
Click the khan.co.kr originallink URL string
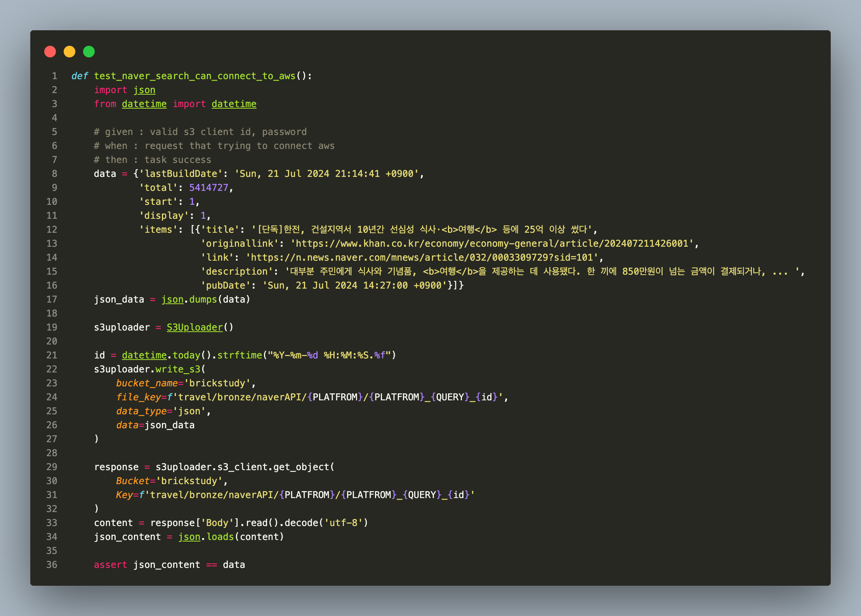[x=492, y=244]
